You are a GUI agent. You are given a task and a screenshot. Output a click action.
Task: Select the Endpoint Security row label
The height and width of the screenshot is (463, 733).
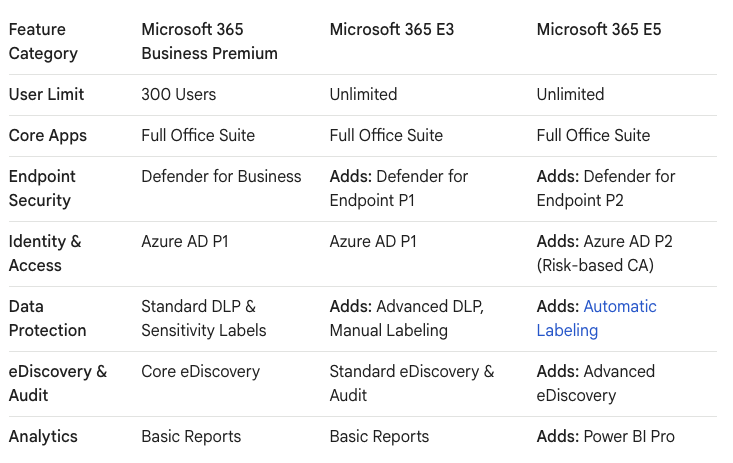(x=42, y=188)
